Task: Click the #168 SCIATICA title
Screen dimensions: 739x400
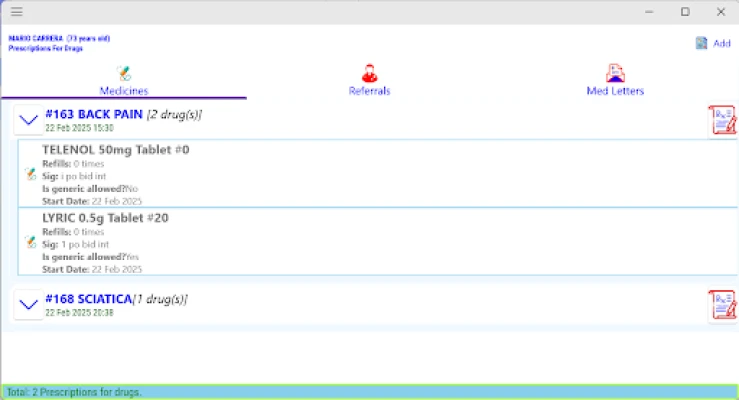Action: [x=89, y=299]
